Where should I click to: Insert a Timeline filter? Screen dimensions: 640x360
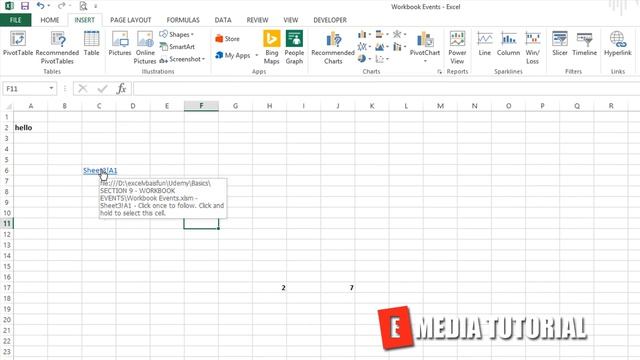[x=584, y=43]
